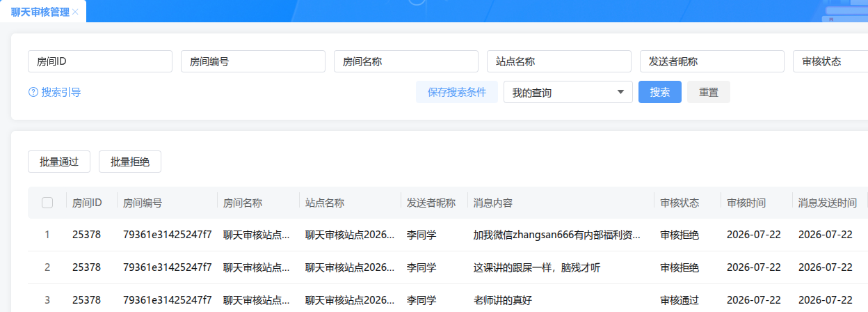Click the 站点名称 column header

(x=325, y=203)
